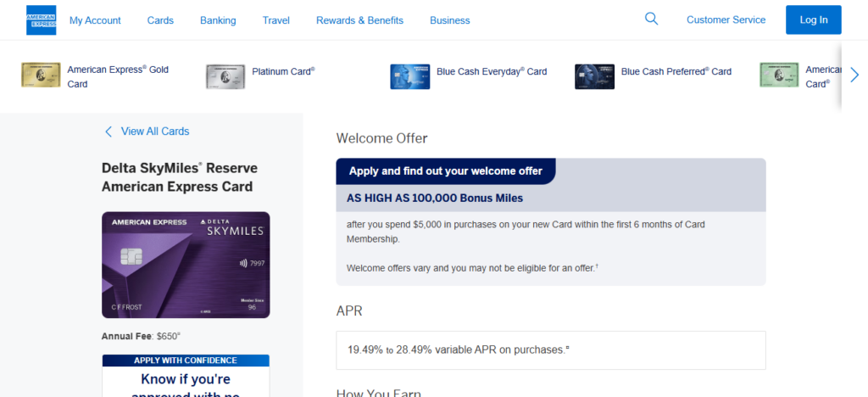Viewport: 868px width, 397px height.
Task: Click the APR section heading
Action: click(x=348, y=311)
